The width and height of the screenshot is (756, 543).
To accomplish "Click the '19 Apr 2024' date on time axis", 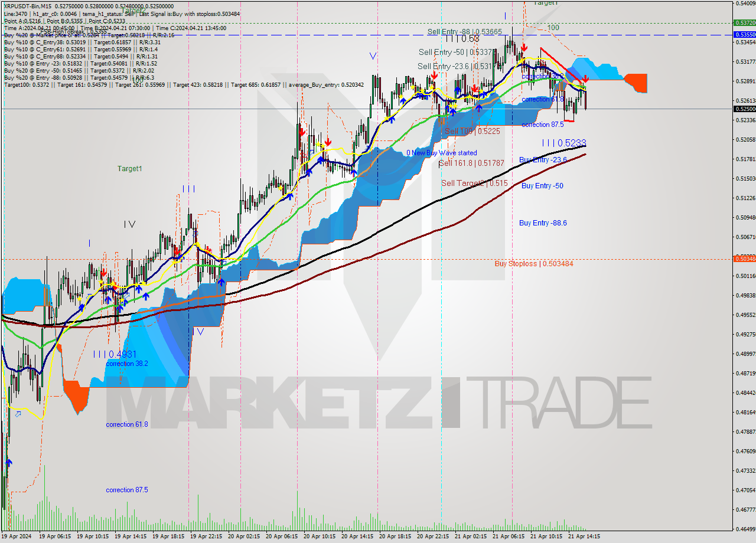I will 17,537.
